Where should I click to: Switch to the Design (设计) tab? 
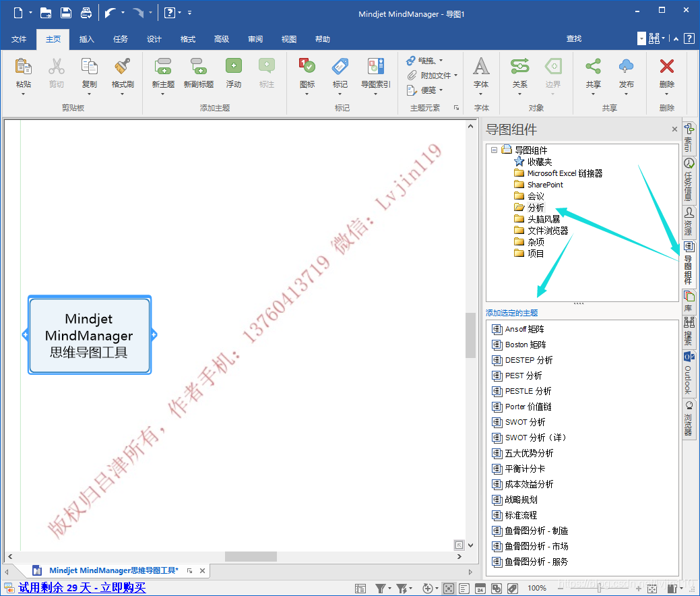154,39
